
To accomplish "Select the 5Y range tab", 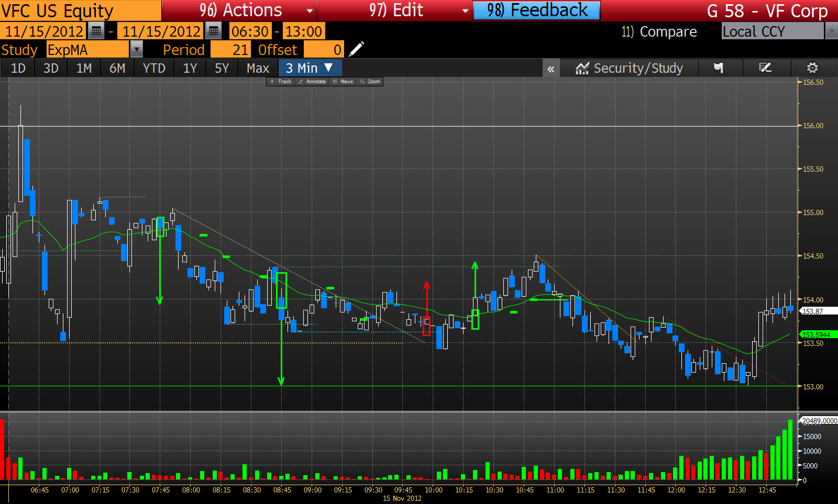I will pyautogui.click(x=222, y=68).
